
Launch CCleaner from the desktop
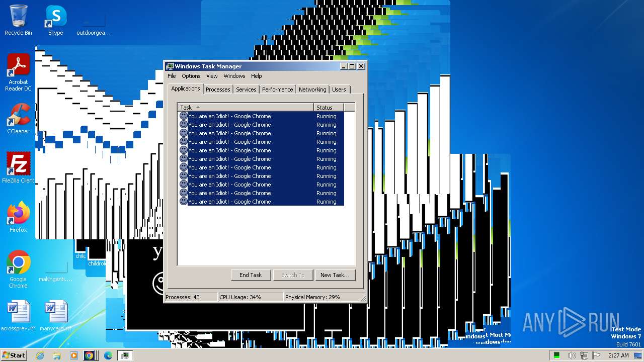(x=18, y=119)
